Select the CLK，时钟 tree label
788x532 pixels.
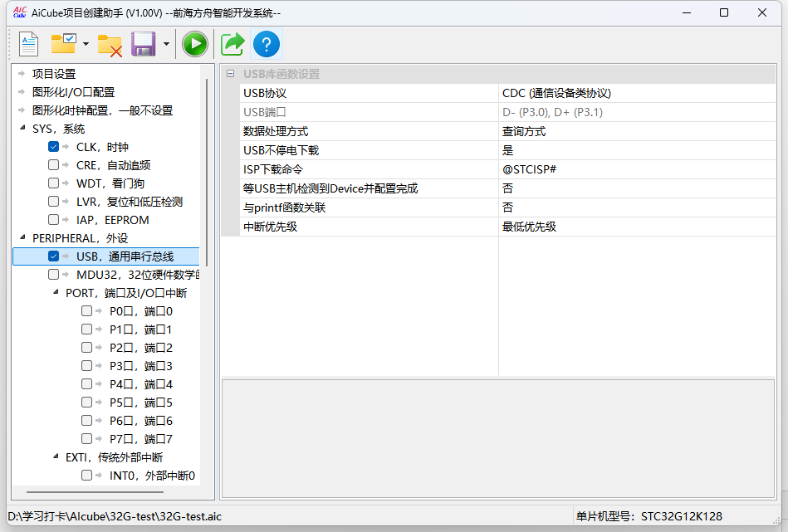(102, 147)
